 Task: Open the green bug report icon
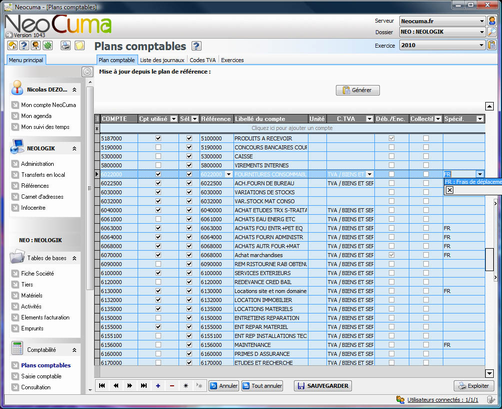pos(48,45)
